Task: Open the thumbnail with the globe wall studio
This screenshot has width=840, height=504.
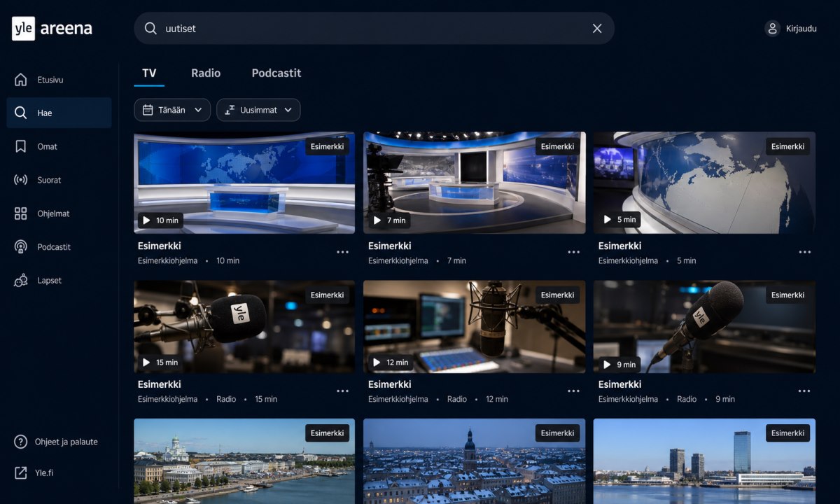Action: tap(704, 183)
